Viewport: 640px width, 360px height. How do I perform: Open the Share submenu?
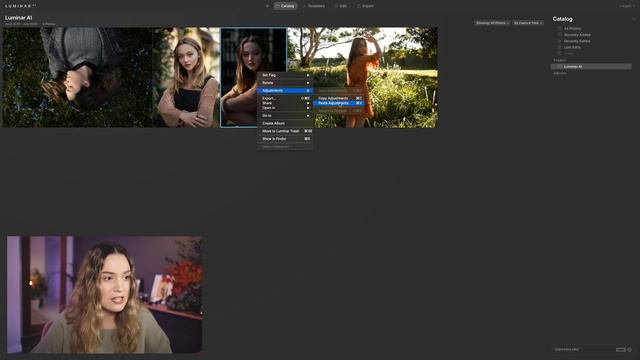pyautogui.click(x=285, y=103)
